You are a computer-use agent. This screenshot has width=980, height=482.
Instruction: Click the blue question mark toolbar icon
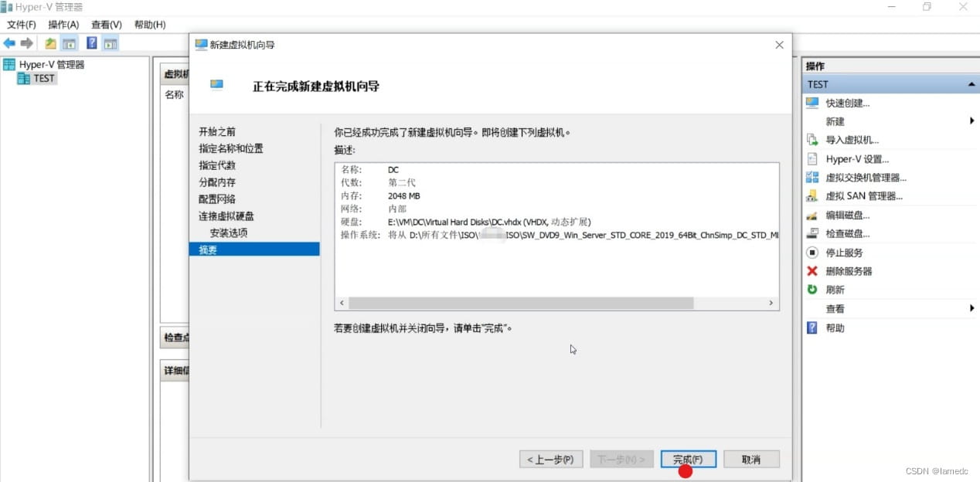(92, 43)
